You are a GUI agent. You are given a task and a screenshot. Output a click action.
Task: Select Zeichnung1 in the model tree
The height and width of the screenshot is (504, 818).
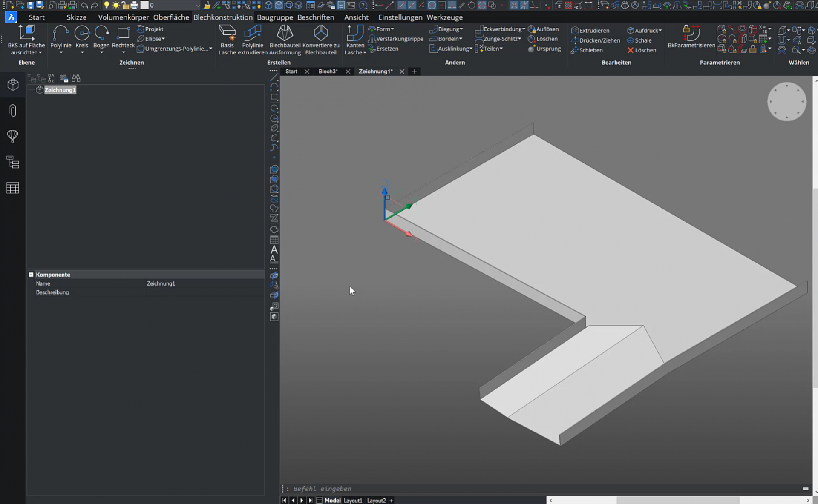click(x=60, y=90)
